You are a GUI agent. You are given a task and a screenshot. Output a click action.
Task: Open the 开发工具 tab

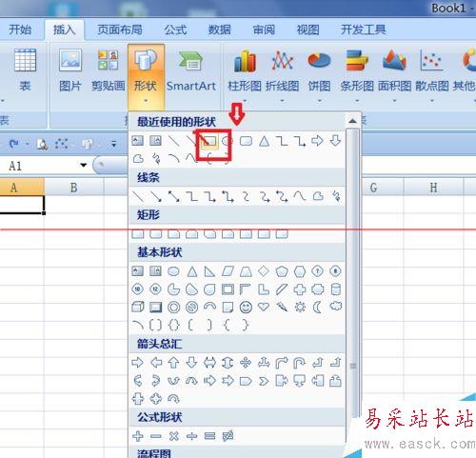(364, 30)
